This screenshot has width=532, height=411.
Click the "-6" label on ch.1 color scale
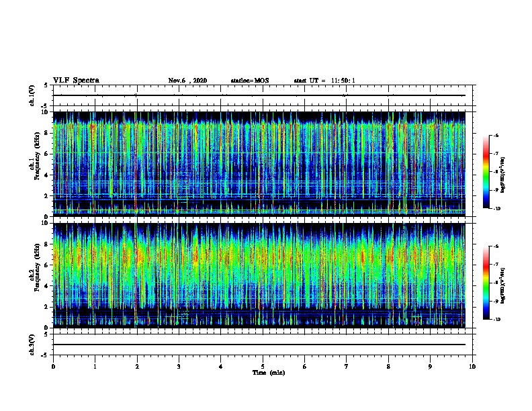[x=496, y=136]
